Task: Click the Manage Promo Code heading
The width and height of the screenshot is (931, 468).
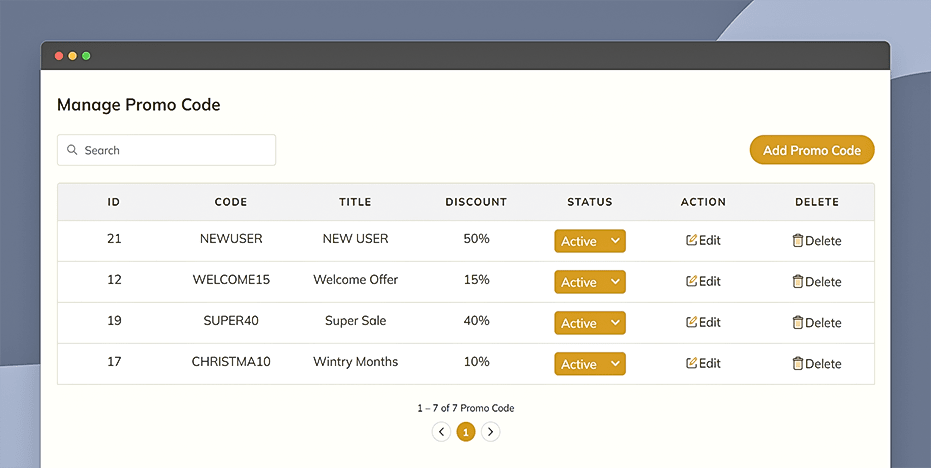Action: (138, 105)
